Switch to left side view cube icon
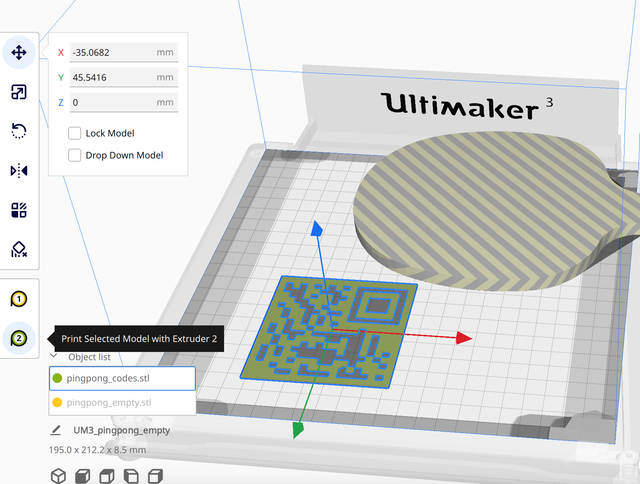The width and height of the screenshot is (640, 484). click(131, 476)
